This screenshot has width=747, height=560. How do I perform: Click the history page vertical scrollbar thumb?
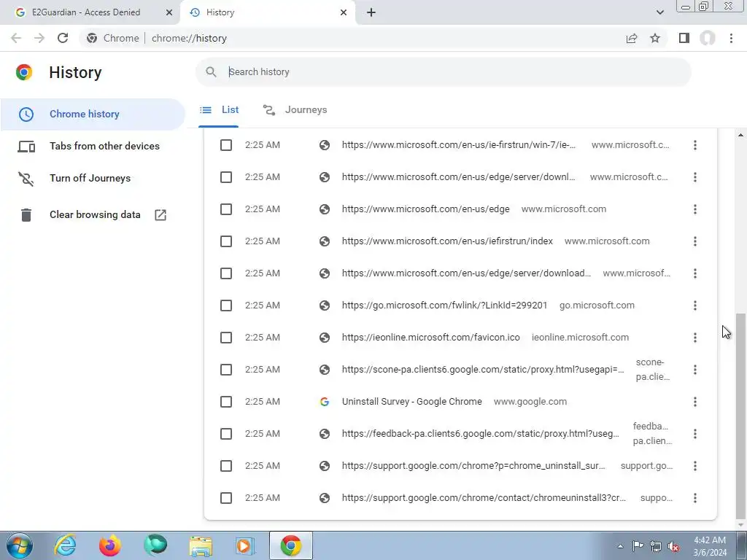pos(740,416)
